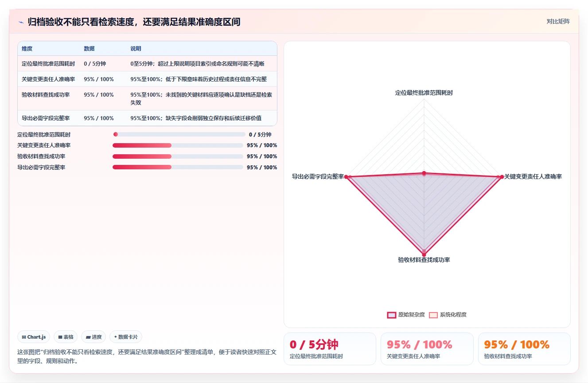Click the 导出必需字段完整率 progress bar
Image resolution: width=588 pixels, height=383 pixels.
178,167
